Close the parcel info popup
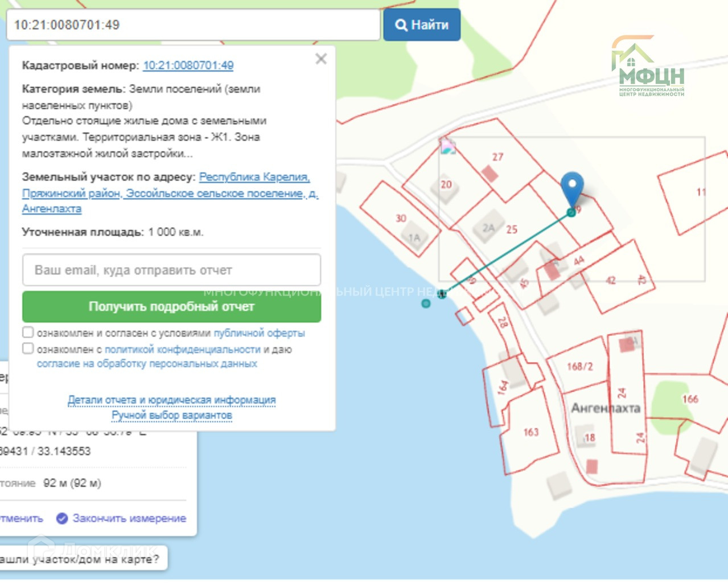The height and width of the screenshot is (583, 728). pos(321,59)
